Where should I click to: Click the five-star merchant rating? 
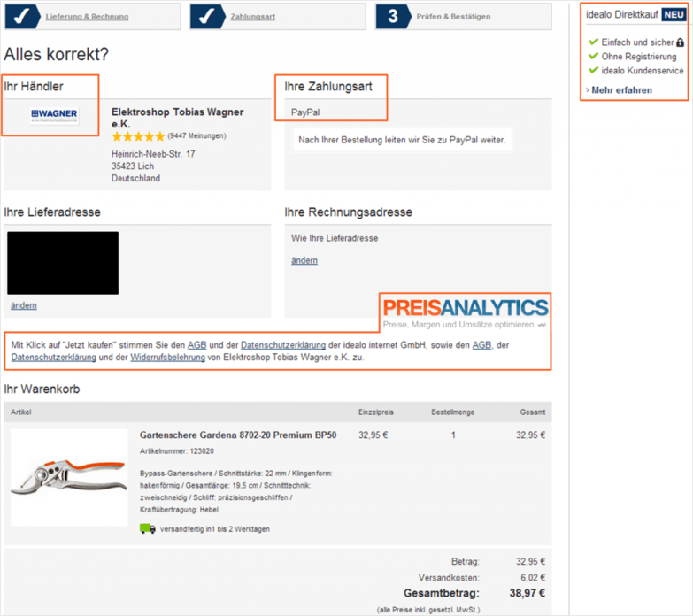tap(137, 136)
